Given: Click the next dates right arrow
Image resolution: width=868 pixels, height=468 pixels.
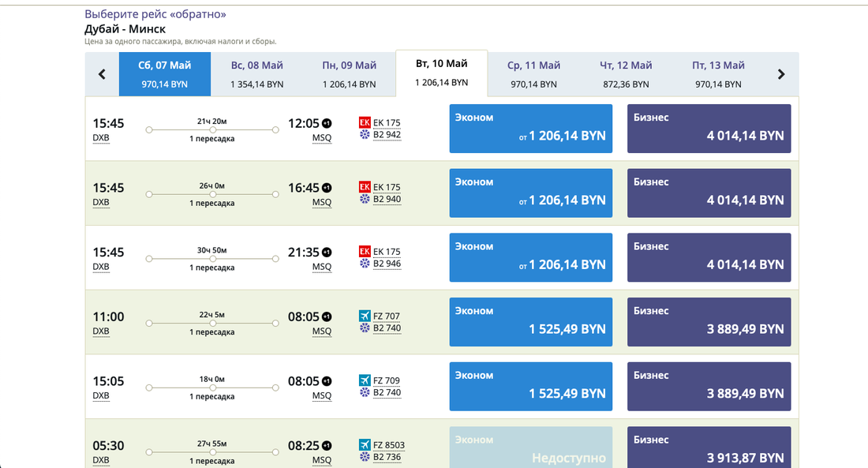Looking at the screenshot, I should [x=781, y=74].
